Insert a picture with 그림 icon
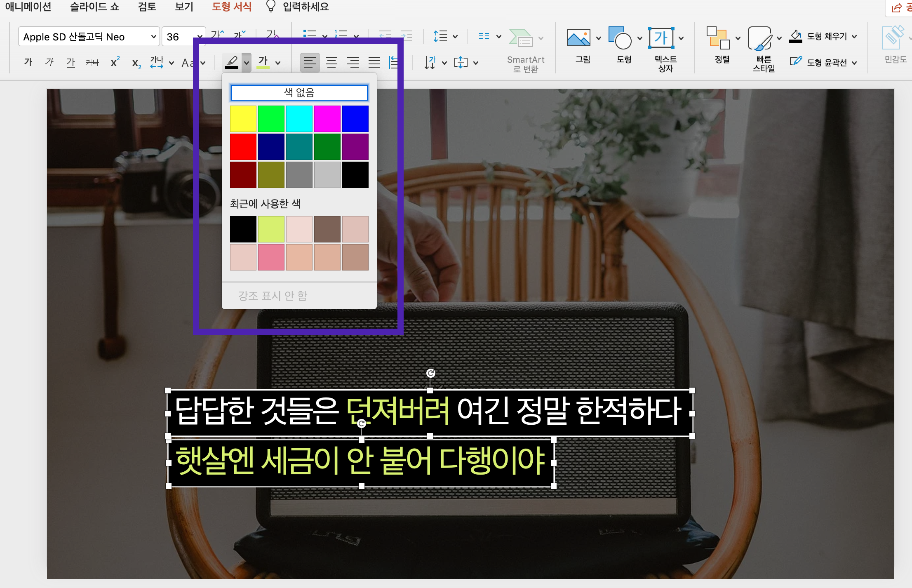Image resolution: width=912 pixels, height=588 pixels. point(578,38)
